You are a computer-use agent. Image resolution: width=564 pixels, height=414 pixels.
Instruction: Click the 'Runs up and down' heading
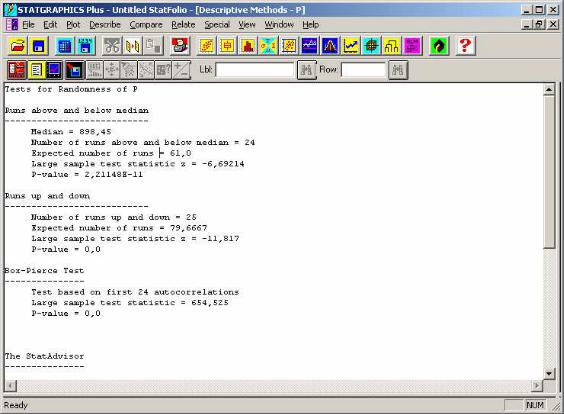coord(47,196)
